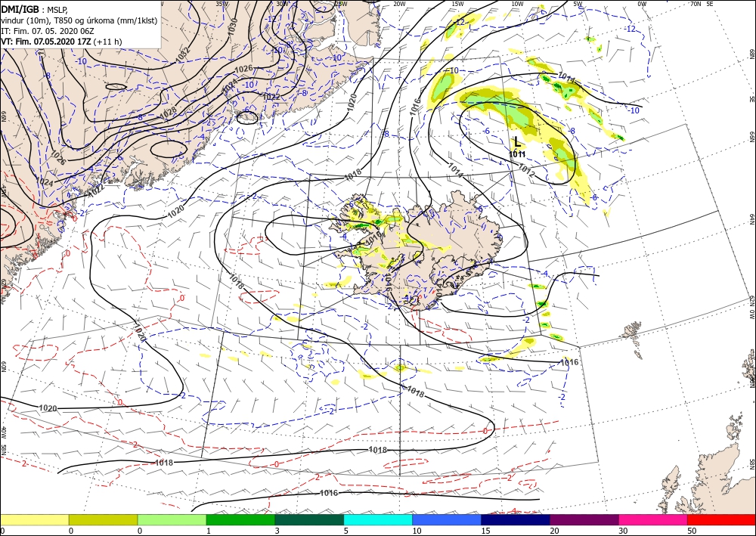756x536 pixels.
Task: Click the legend value '30'
Action: [x=622, y=531]
